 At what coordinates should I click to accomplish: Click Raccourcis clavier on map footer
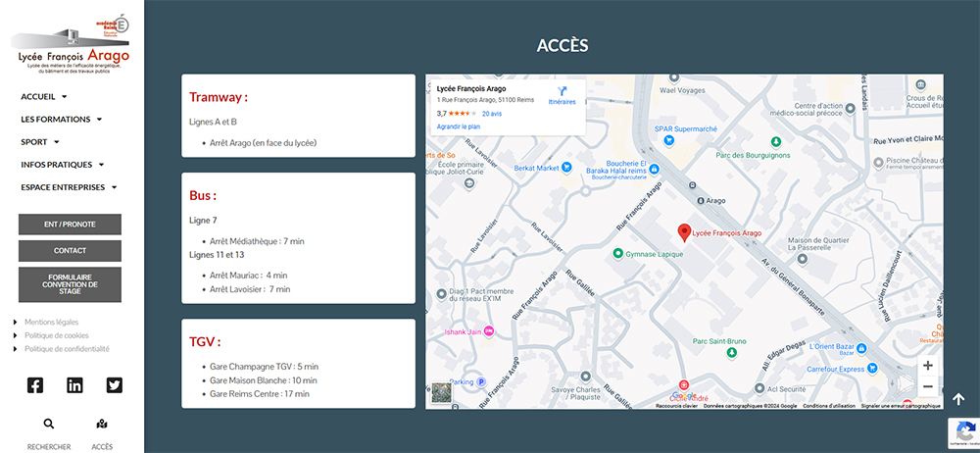676,406
